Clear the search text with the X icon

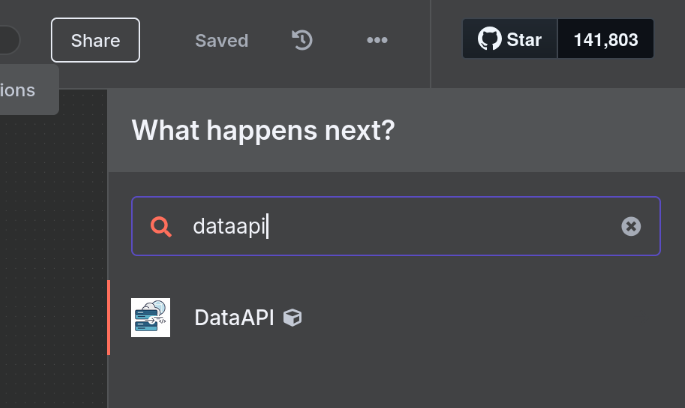point(631,226)
